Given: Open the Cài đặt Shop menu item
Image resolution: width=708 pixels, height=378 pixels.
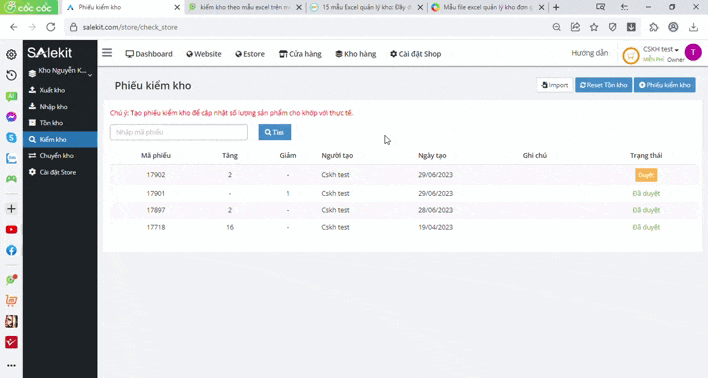Looking at the screenshot, I should (x=415, y=54).
